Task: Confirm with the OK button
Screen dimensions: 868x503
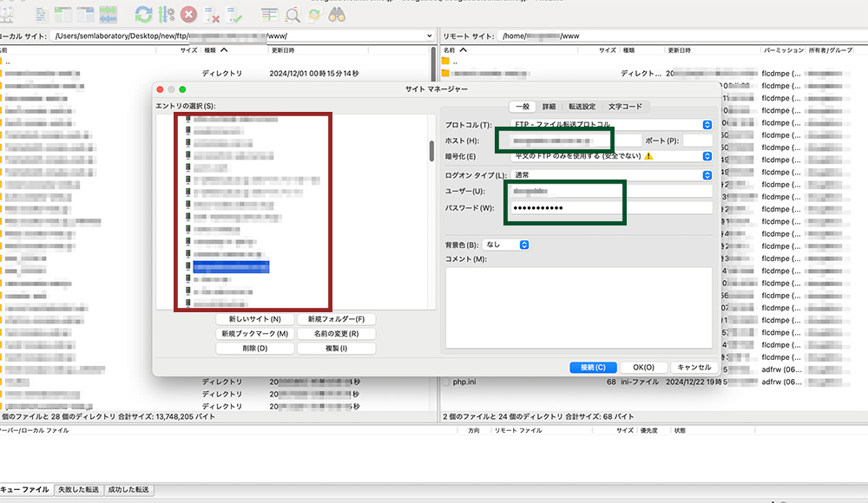Action: pos(643,368)
